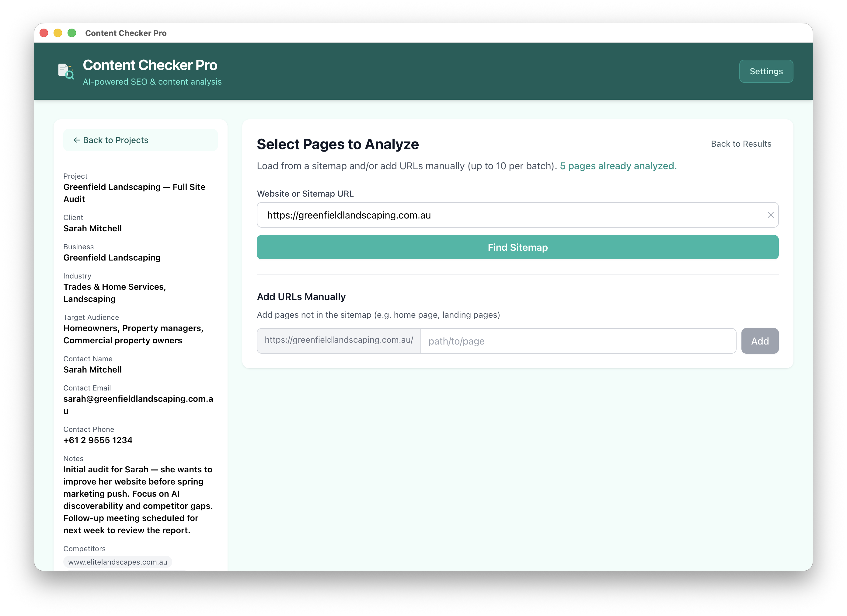The width and height of the screenshot is (847, 616).
Task: Clear the sitemap URL using the X icon
Action: coord(770,215)
